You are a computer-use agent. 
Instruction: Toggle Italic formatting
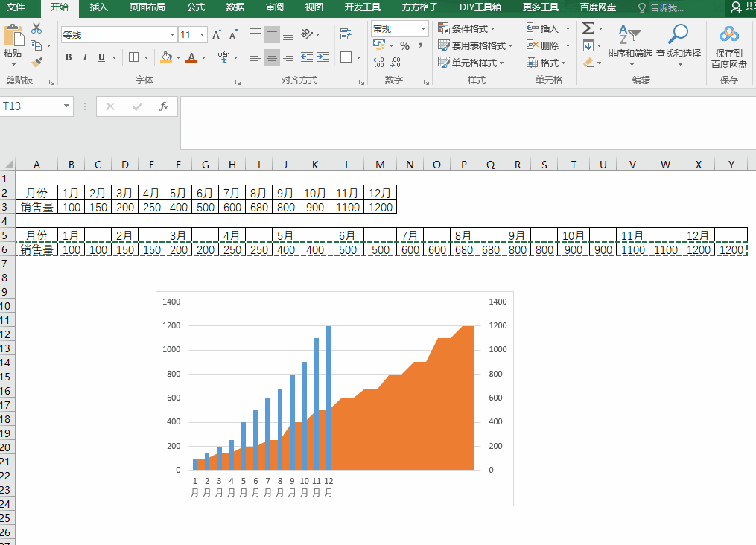(x=85, y=57)
